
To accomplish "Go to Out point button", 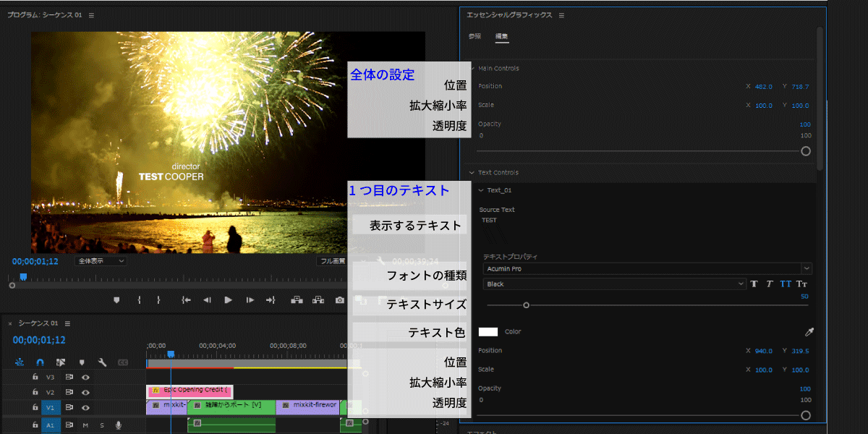I will click(271, 299).
